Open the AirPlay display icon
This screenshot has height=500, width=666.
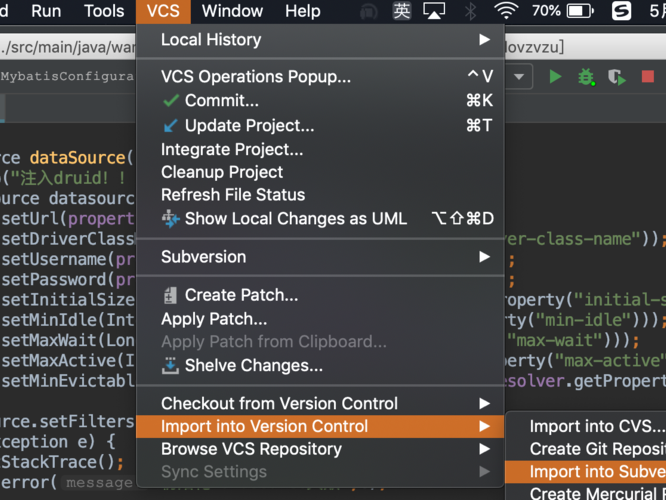[x=434, y=11]
